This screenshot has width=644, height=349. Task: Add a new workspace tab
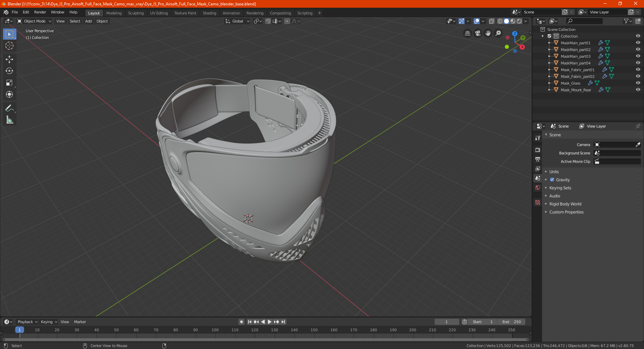319,13
